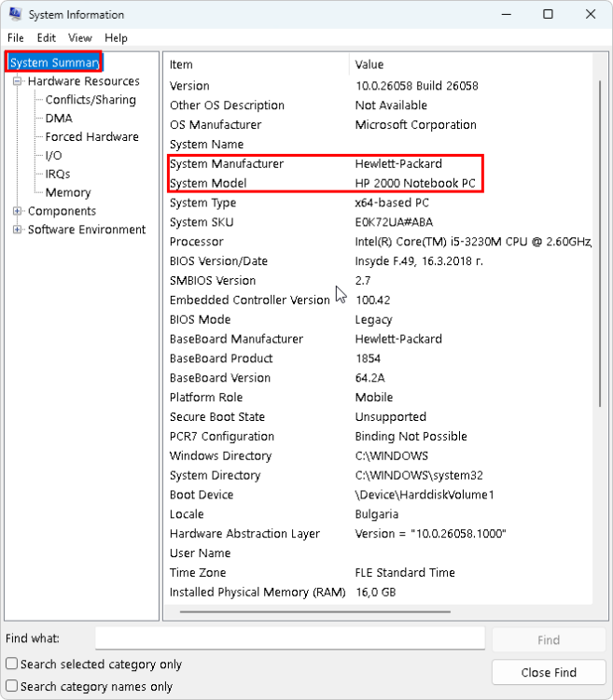613x700 pixels.
Task: Select the Locale row
Action: click(378, 514)
